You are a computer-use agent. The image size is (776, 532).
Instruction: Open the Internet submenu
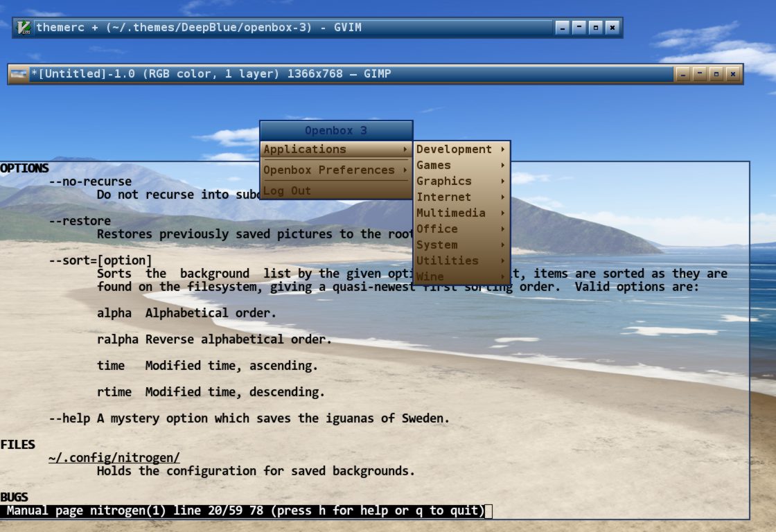point(461,197)
